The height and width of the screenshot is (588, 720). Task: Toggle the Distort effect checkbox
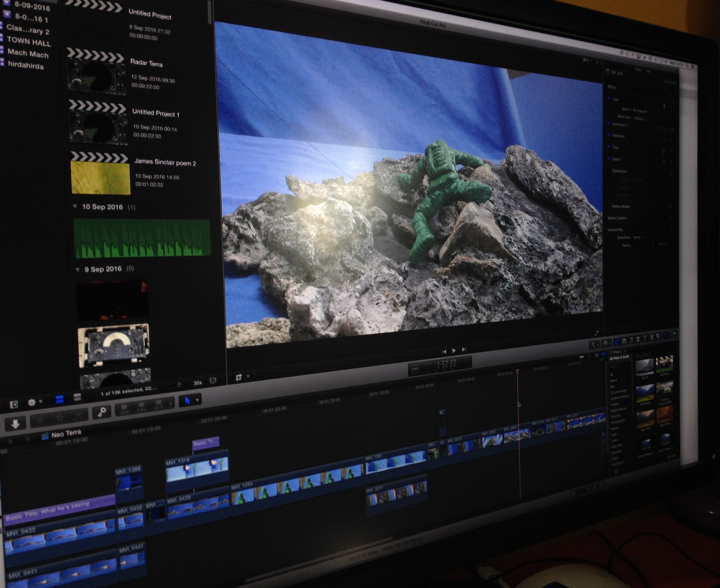tap(609, 158)
